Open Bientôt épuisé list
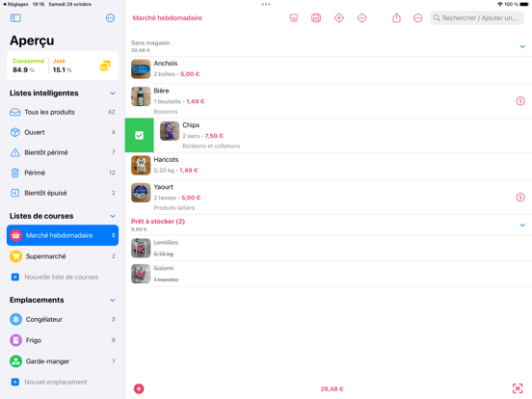The width and height of the screenshot is (532, 399). [x=63, y=193]
